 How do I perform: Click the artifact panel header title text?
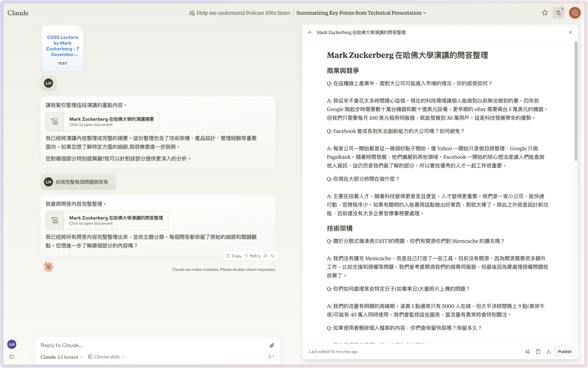pos(361,32)
